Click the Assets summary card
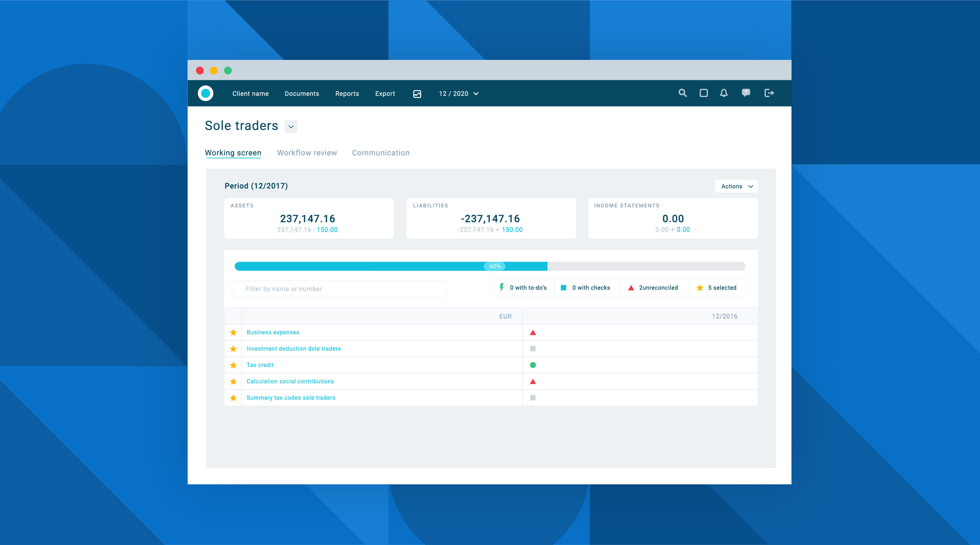980x545 pixels. coord(309,219)
